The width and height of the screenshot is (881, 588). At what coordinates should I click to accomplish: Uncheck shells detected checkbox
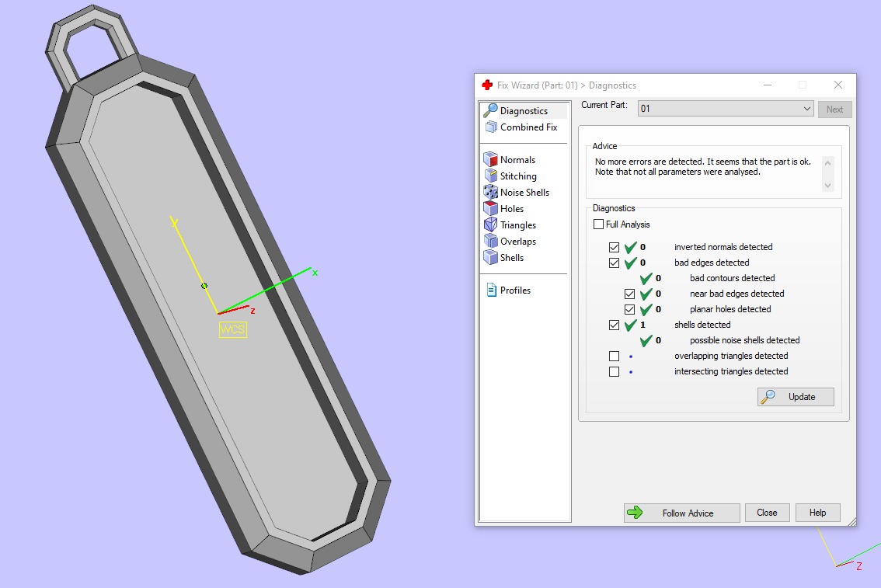coord(614,325)
